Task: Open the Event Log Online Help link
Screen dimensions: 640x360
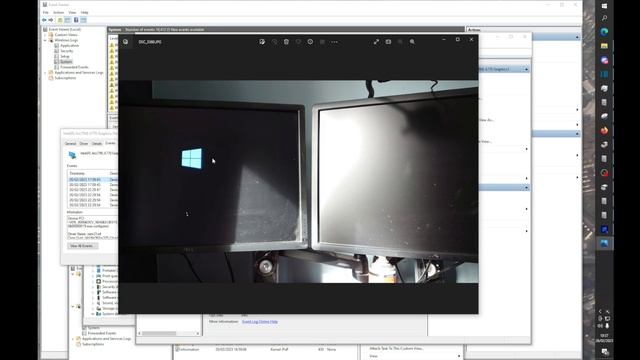Action: [x=260, y=322]
